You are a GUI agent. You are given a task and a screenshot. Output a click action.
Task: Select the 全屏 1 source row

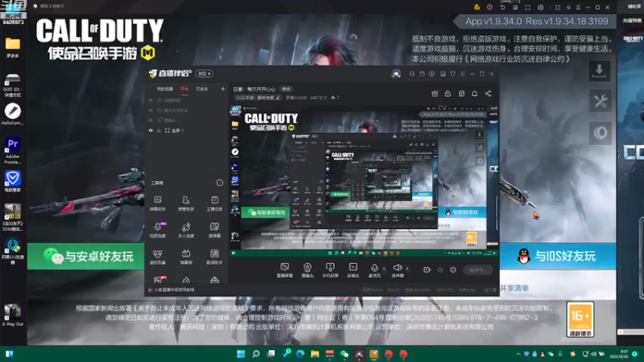(x=187, y=130)
